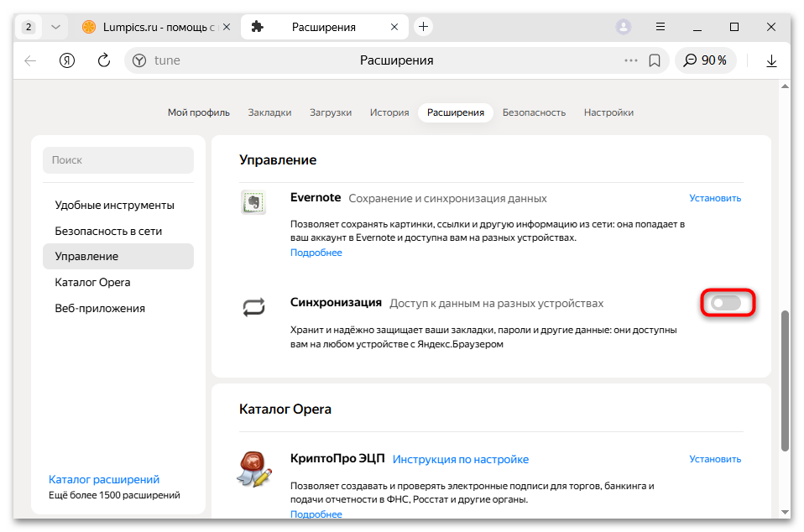Close the Lumpics.ru tab
Screen dimensions: 804x532
227,27
